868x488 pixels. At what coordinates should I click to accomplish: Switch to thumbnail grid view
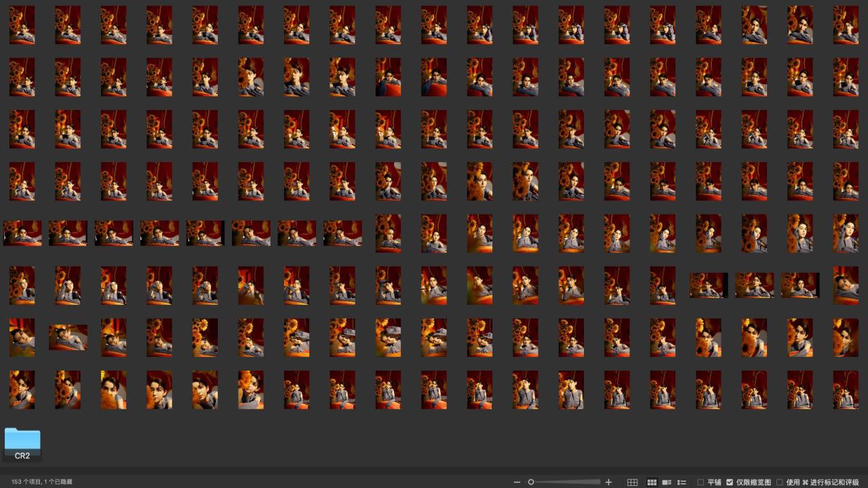(x=652, y=482)
